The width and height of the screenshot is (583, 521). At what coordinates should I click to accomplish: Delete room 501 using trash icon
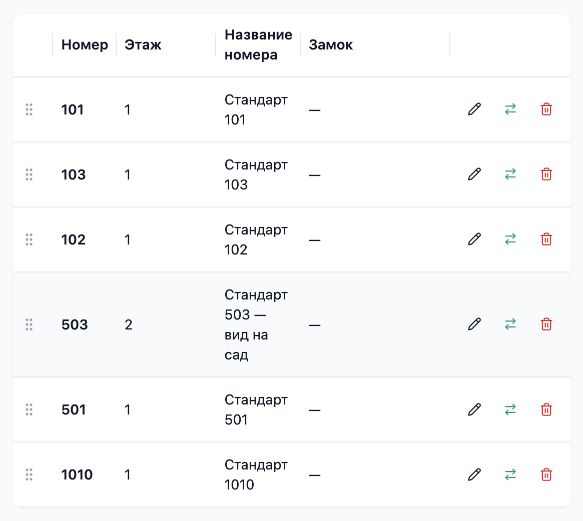click(546, 409)
